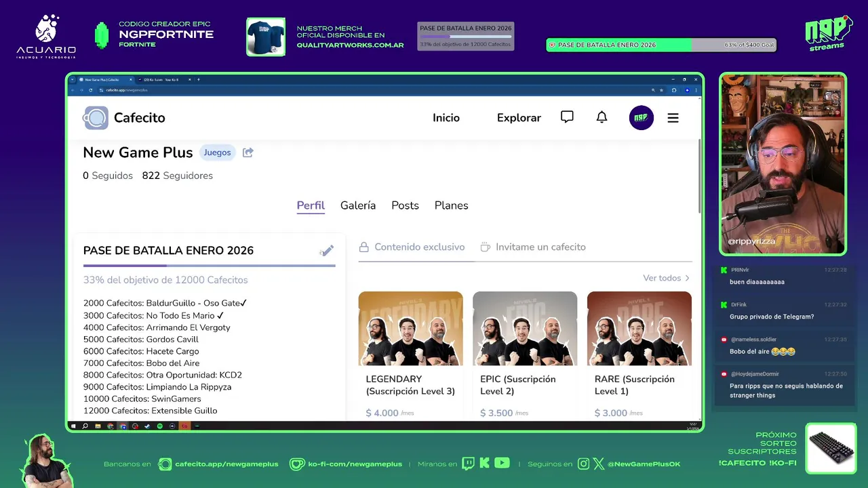Open the messages chat bubble icon

point(567,117)
